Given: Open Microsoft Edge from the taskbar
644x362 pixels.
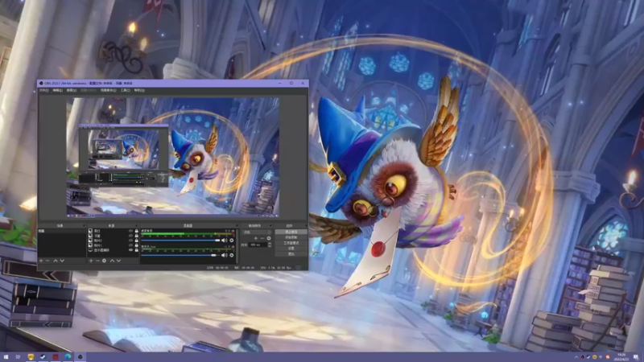Looking at the screenshot, I should point(68,357).
